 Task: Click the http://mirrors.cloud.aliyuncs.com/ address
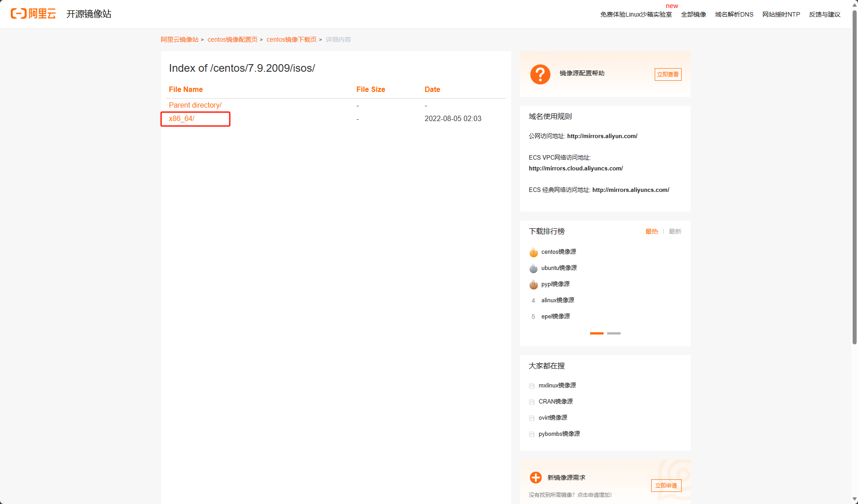point(575,169)
